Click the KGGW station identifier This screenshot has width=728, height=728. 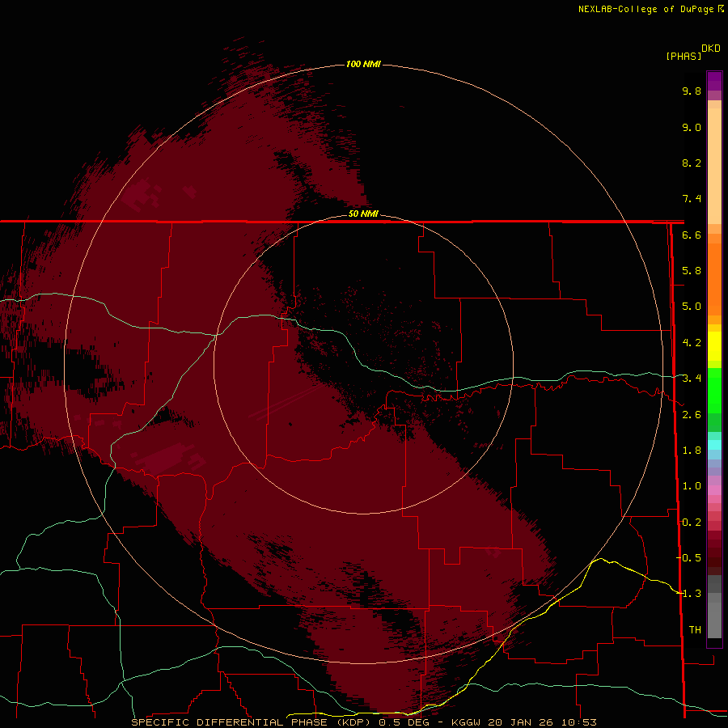[466, 722]
